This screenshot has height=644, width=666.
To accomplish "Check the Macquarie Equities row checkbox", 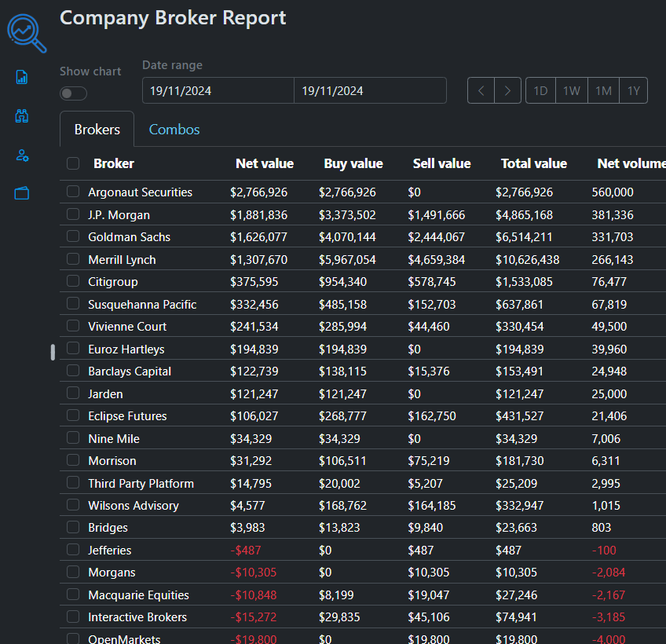I will coord(73,595).
